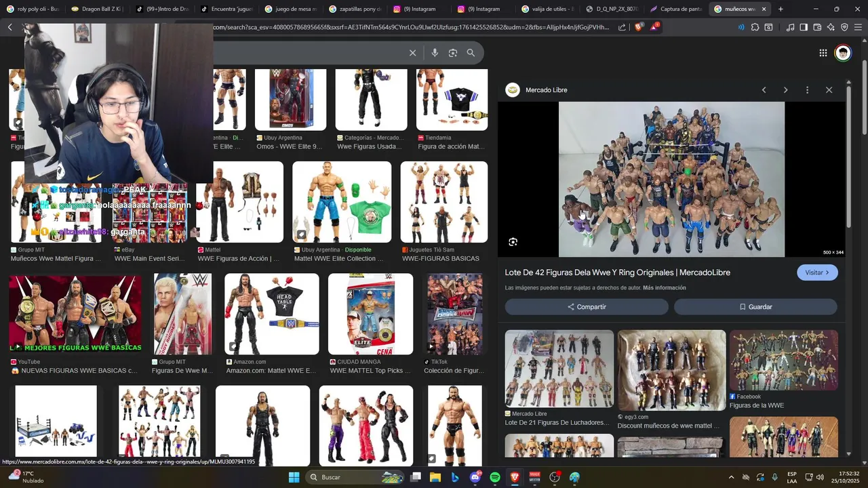Open File Explorer from the taskbar
The image size is (868, 488).
tap(435, 477)
